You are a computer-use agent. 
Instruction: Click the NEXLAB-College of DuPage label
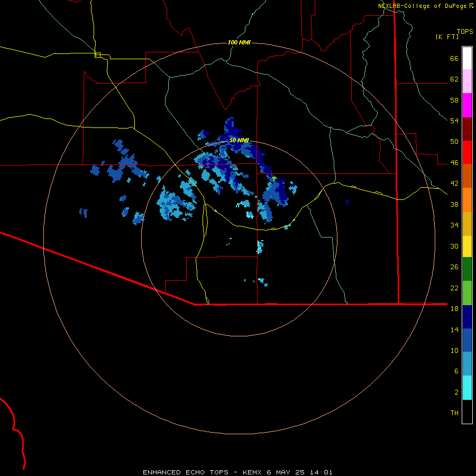(422, 6)
